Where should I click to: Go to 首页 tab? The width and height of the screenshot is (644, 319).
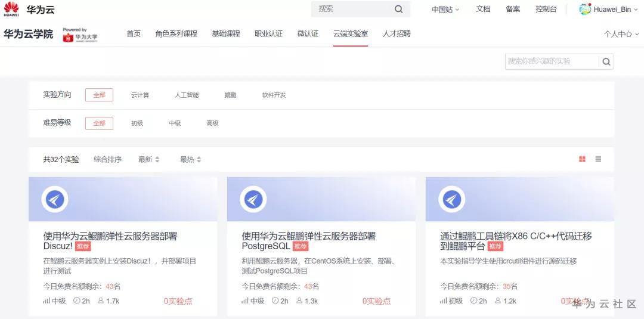tap(134, 33)
